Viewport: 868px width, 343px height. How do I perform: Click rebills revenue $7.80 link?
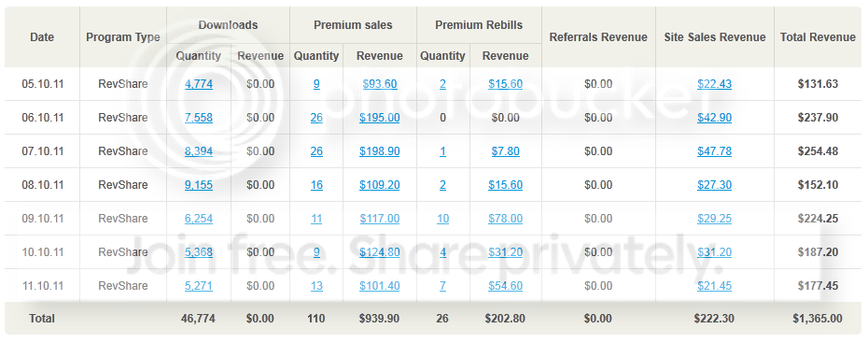pyautogui.click(x=506, y=151)
